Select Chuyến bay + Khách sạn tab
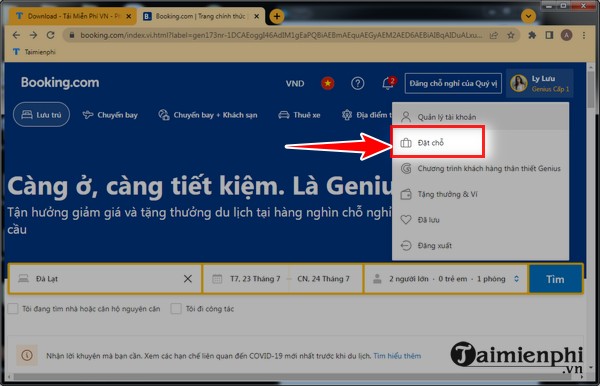600x386 pixels. (x=208, y=115)
